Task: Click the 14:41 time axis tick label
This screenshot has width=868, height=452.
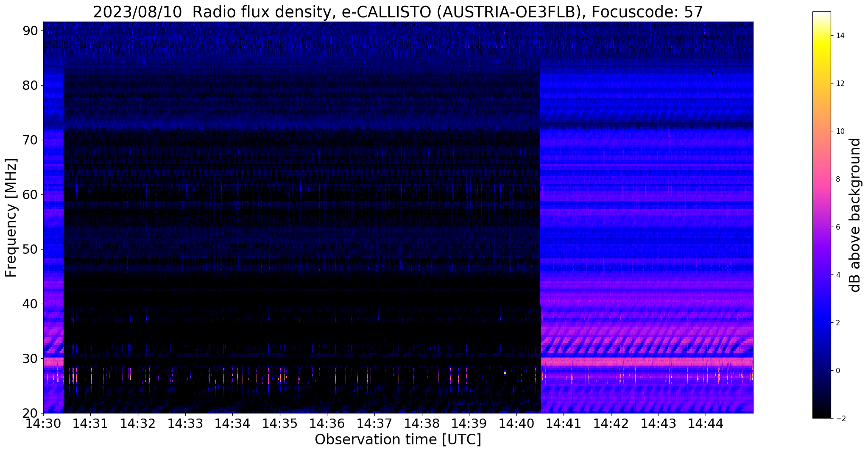Action: pyautogui.click(x=564, y=423)
